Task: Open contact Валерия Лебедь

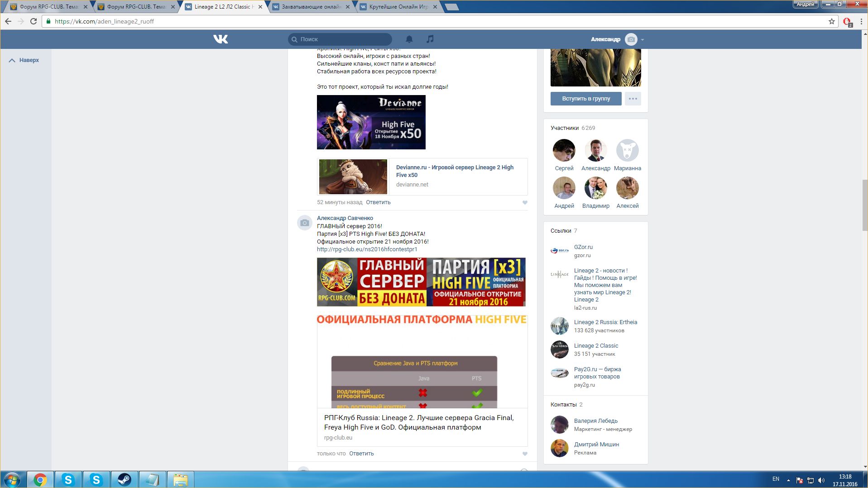Action: (596, 421)
